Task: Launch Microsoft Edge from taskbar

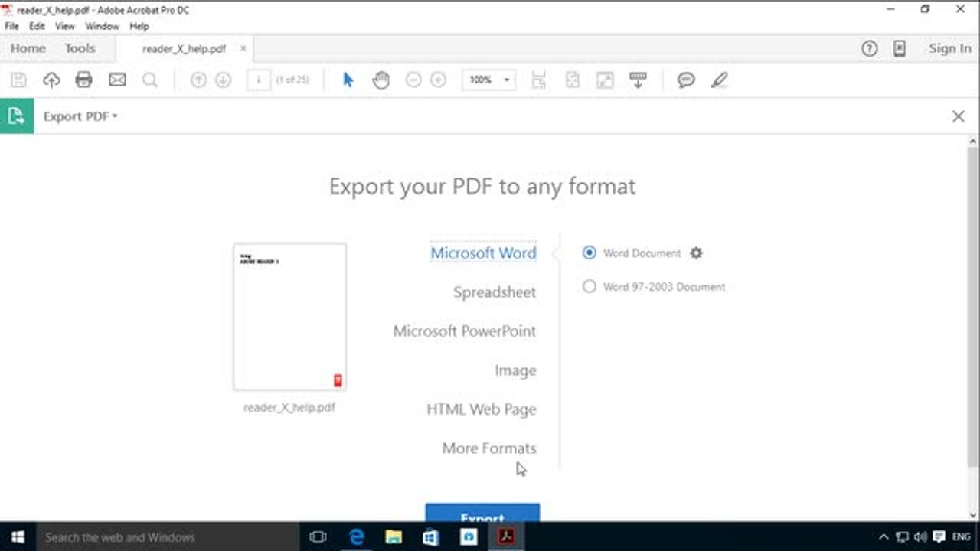Action: click(356, 537)
